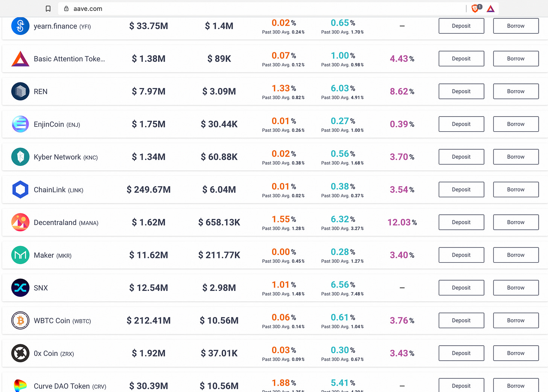Screen dimensions: 548x392
Task: Borrow Maker (MKR)
Action: click(x=516, y=255)
